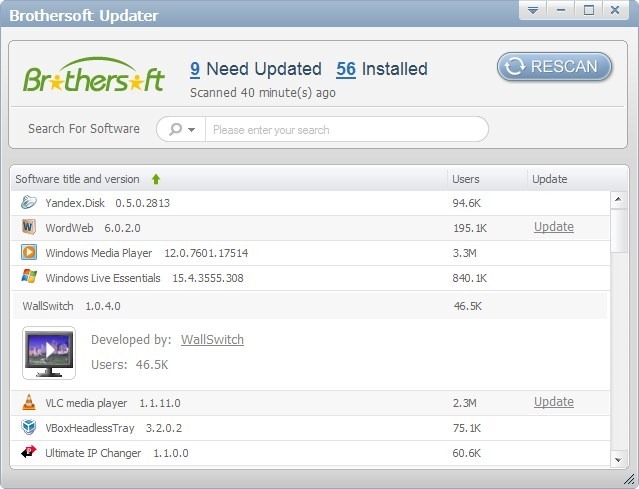Sort by the Update column header

click(x=549, y=179)
